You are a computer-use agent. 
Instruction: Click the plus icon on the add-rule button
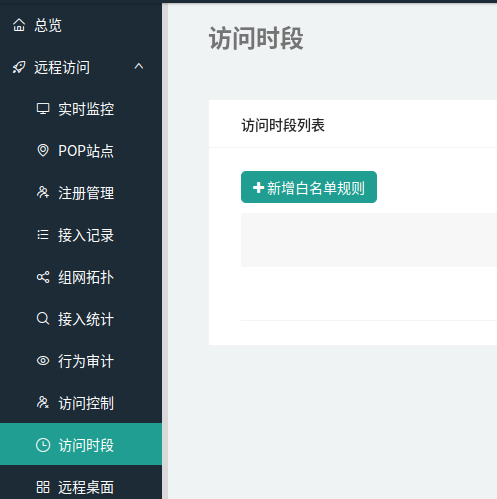coord(258,187)
